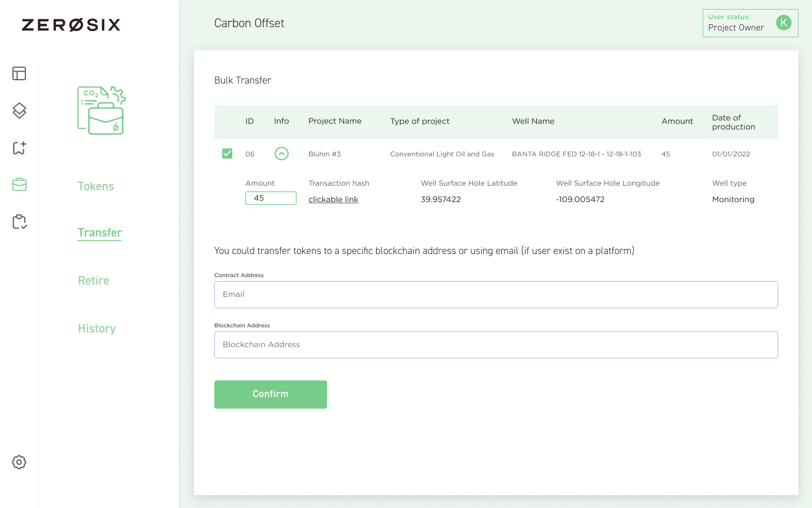Screen dimensions: 812x508
Task: Click the Email contract address field
Action: [496, 295]
